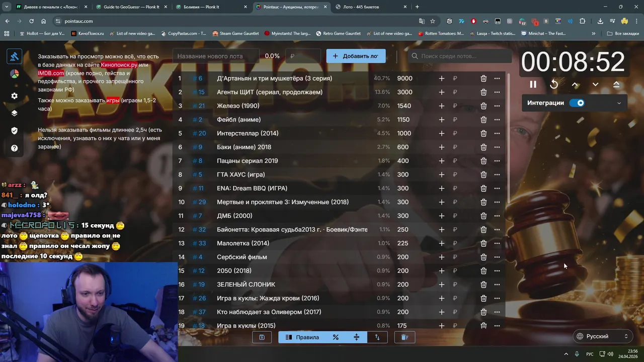The height and width of the screenshot is (362, 644).
Task: Reload the page
Action: (31, 21)
